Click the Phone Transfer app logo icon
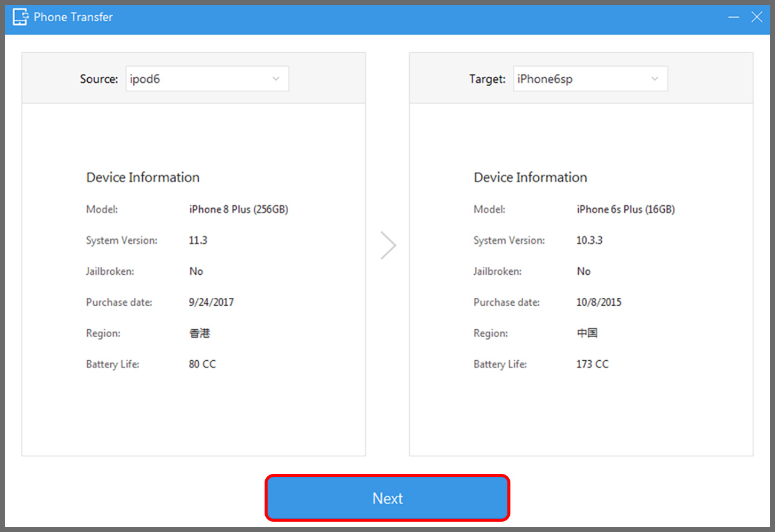775x532 pixels. click(x=20, y=17)
